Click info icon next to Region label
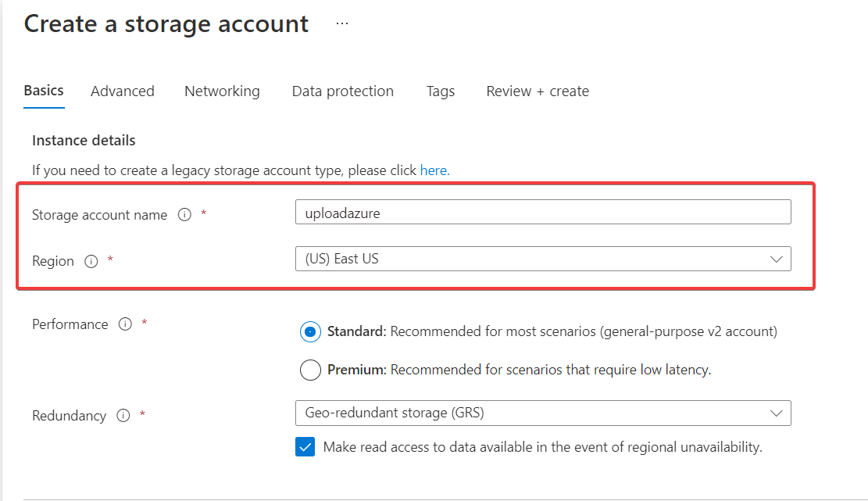Viewport: 868px width, 501px height. pos(91,262)
